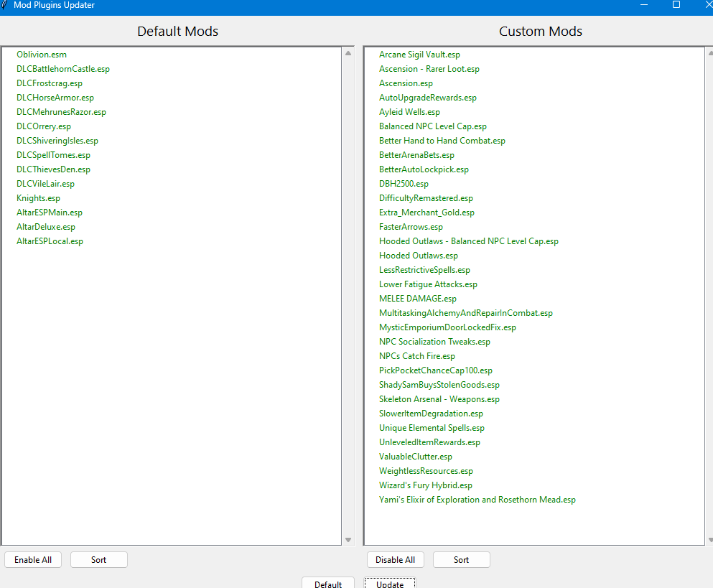Screen dimensions: 713x588
Task: Select DLCHorseArmor.esp
Action: [x=55, y=98]
